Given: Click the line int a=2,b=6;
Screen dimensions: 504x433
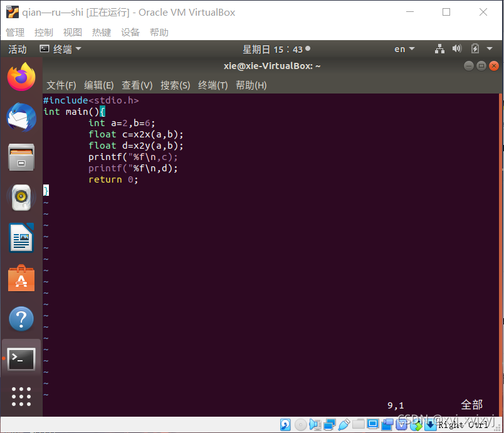Looking at the screenshot, I should [122, 123].
